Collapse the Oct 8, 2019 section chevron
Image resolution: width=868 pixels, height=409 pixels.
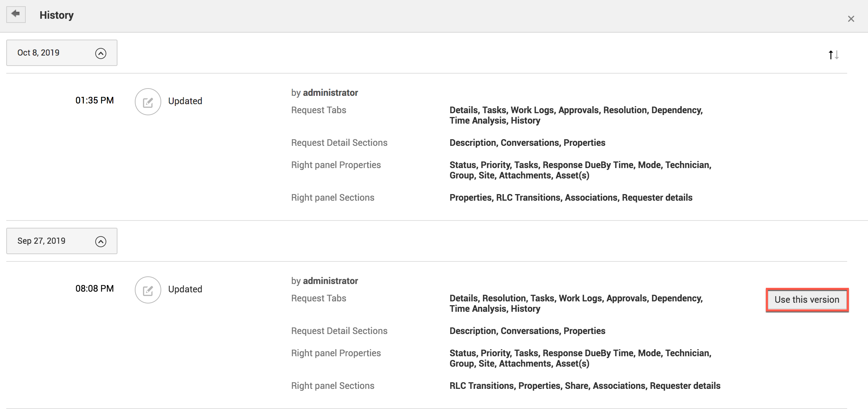(101, 53)
